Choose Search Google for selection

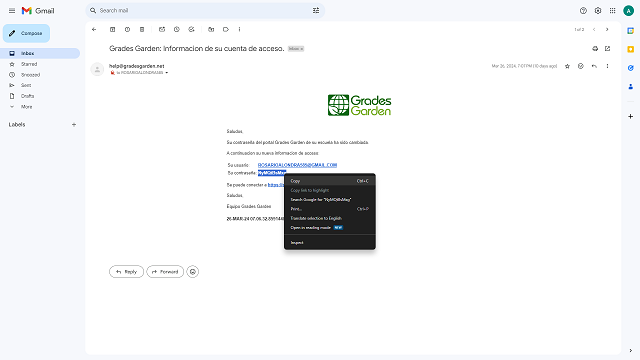point(330,200)
